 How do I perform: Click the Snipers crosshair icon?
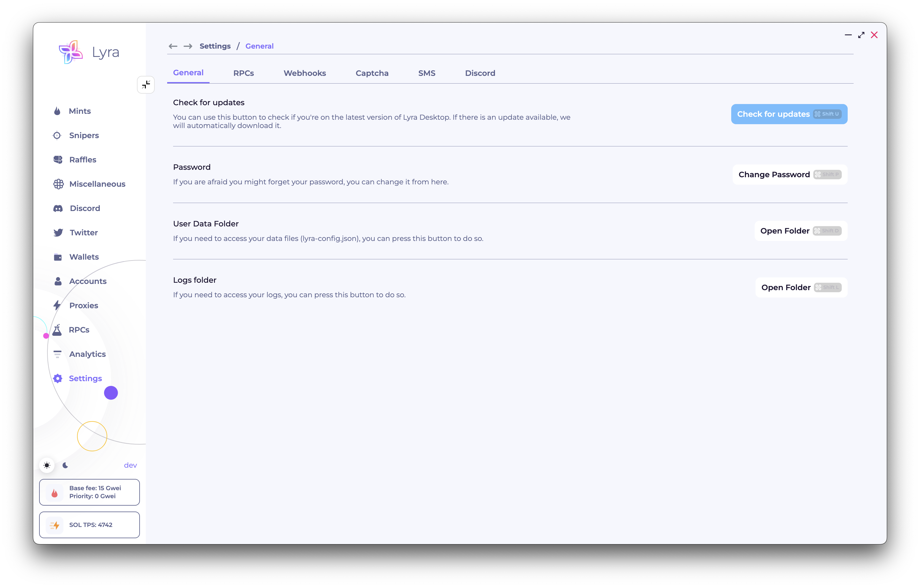click(x=57, y=136)
